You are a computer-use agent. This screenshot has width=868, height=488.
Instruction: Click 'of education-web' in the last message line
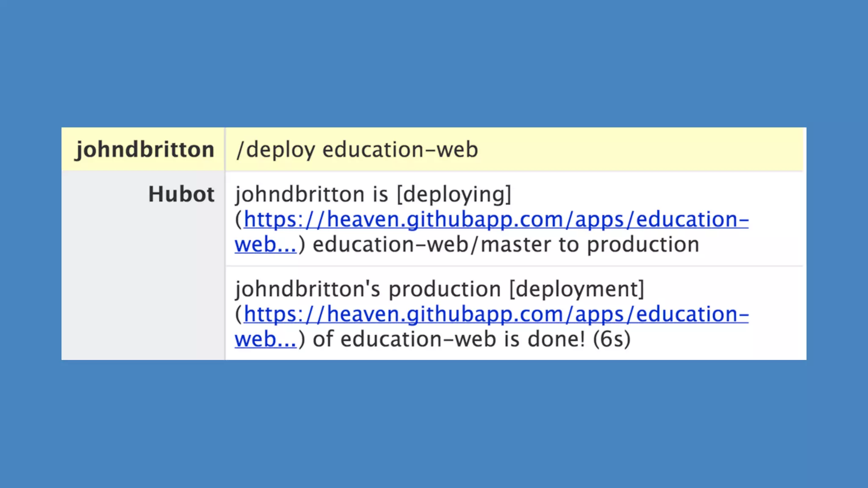[x=404, y=340]
